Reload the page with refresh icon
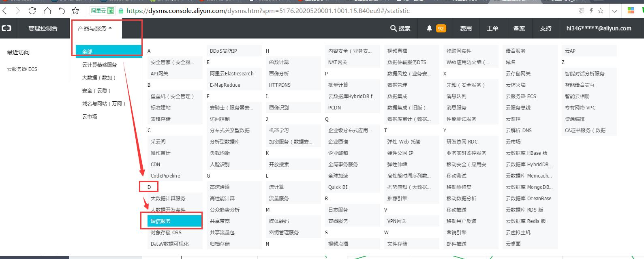The image size is (644, 259). point(32,11)
